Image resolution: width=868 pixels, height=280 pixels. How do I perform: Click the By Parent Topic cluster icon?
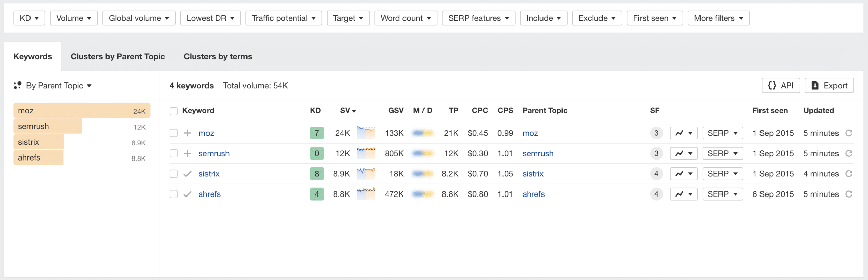18,85
